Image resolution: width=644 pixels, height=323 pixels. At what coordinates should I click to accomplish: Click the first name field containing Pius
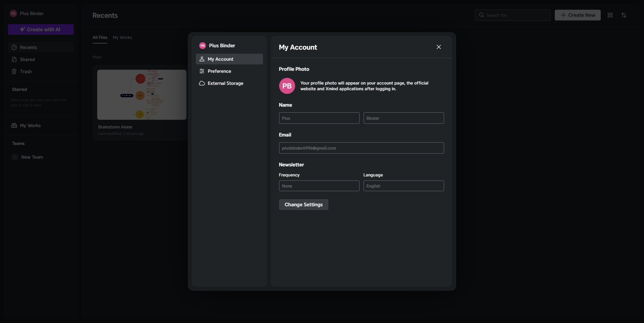point(319,118)
